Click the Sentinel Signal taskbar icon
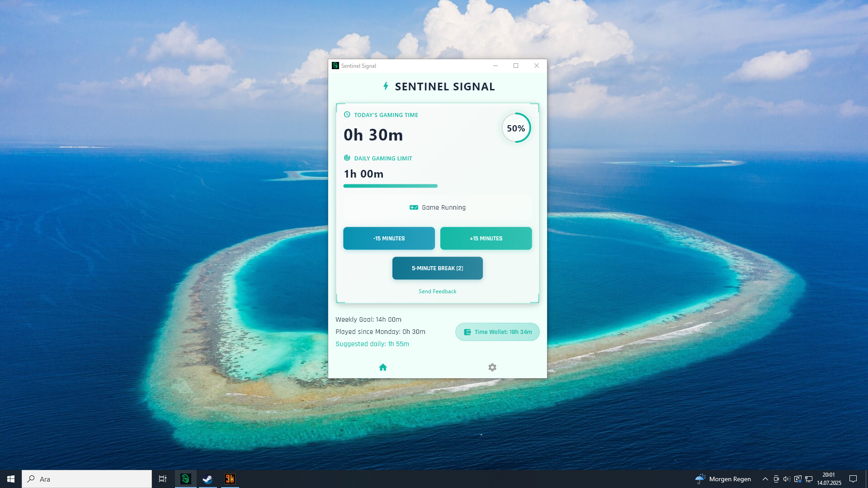 pos(185,479)
